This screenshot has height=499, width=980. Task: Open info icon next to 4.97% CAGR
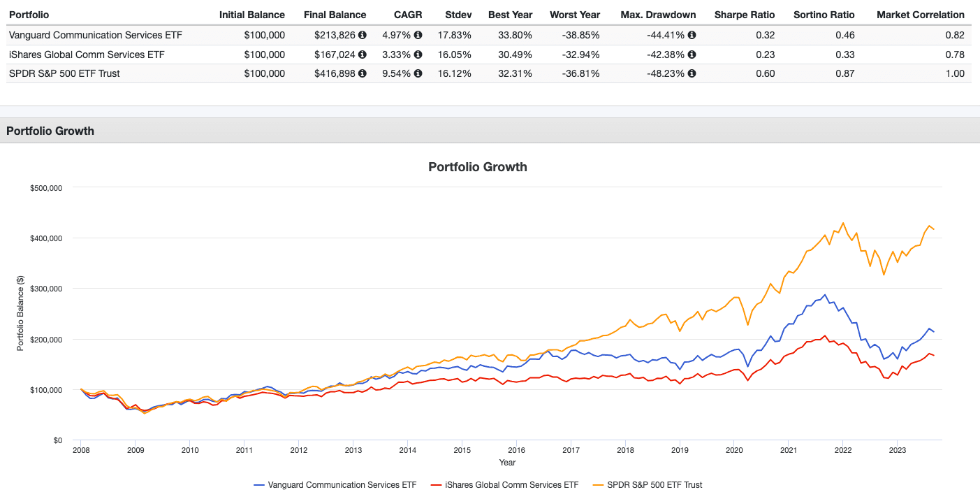(418, 36)
